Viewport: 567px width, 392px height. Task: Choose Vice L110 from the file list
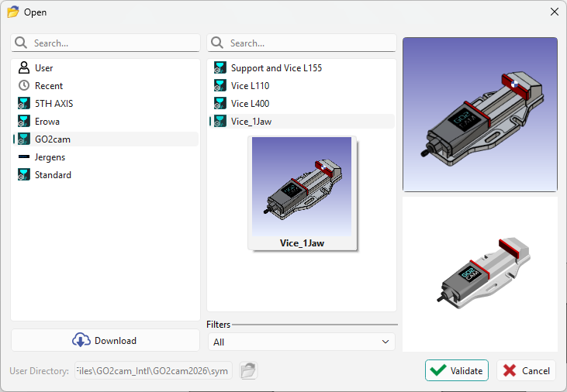tap(250, 86)
